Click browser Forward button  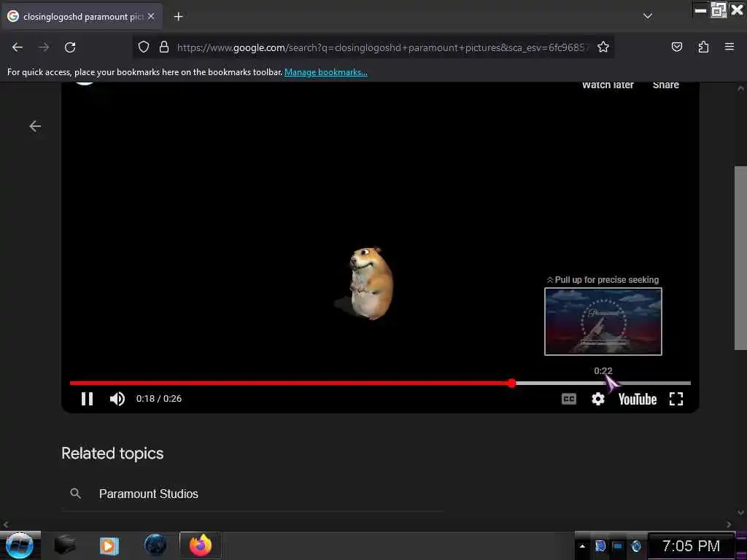44,47
